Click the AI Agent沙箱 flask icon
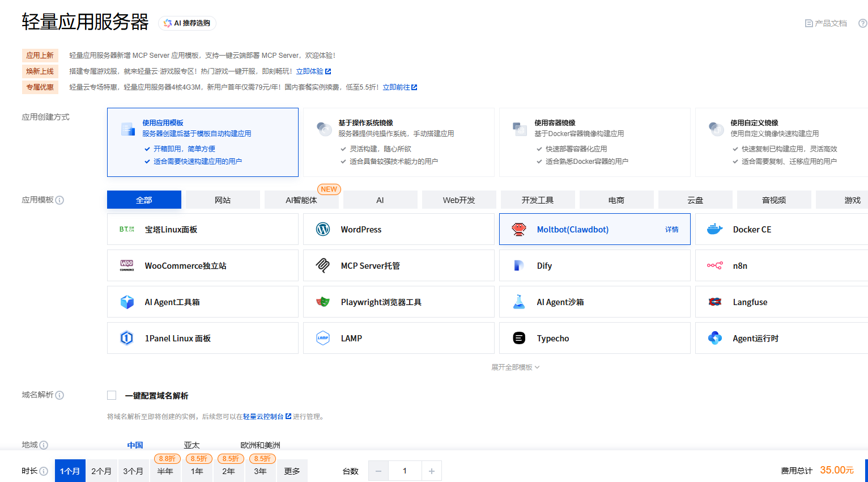 click(519, 302)
